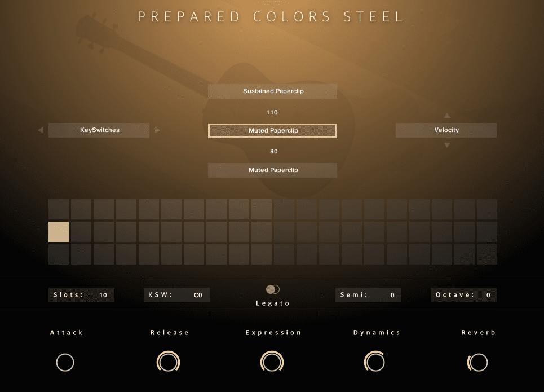Click the Expression knob
The image size is (544, 392).
point(272,363)
